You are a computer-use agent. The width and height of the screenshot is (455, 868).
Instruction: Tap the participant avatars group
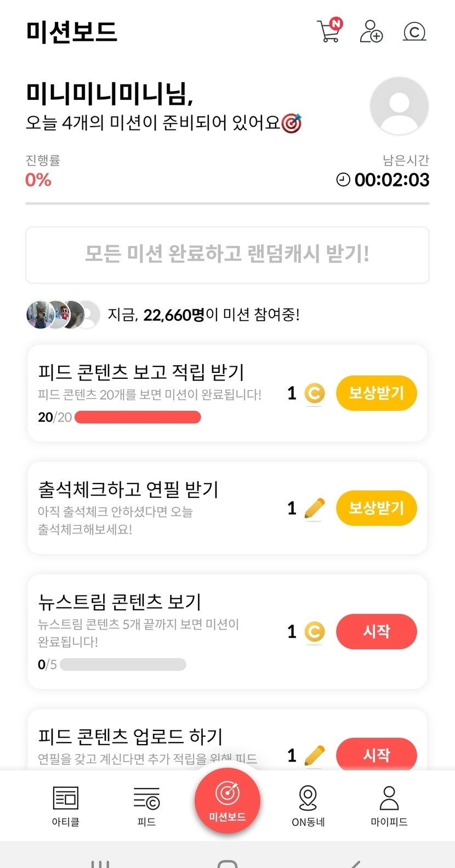(63, 315)
